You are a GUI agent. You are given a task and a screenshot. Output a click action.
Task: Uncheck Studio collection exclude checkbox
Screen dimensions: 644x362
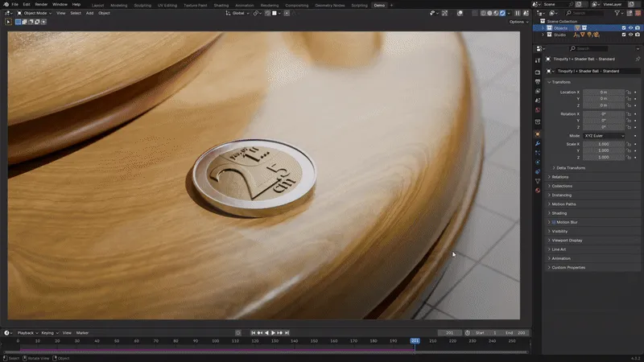[624, 35]
